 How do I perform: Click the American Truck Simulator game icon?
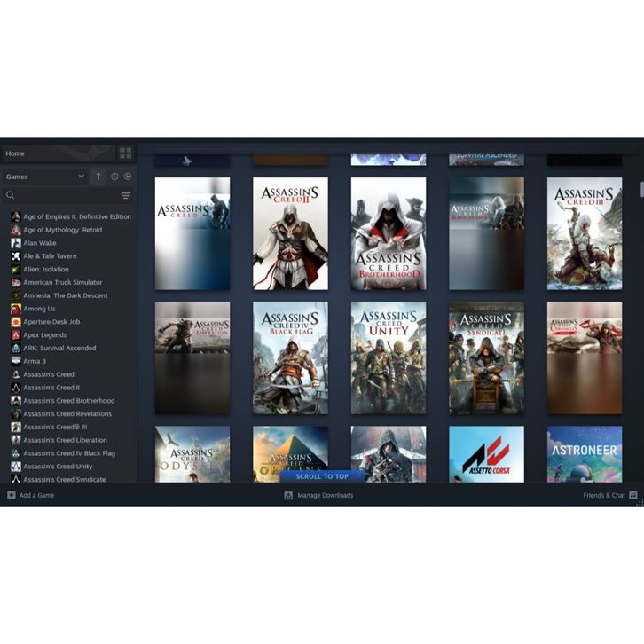[x=16, y=282]
